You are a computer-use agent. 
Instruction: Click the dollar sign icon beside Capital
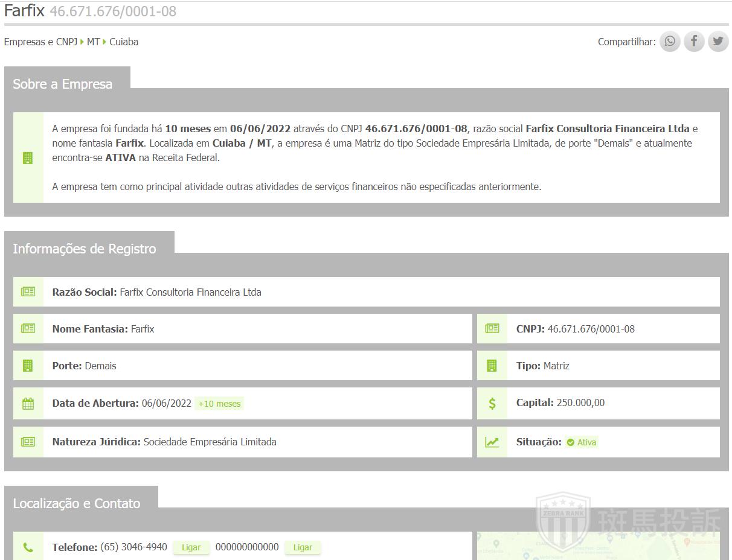(492, 404)
